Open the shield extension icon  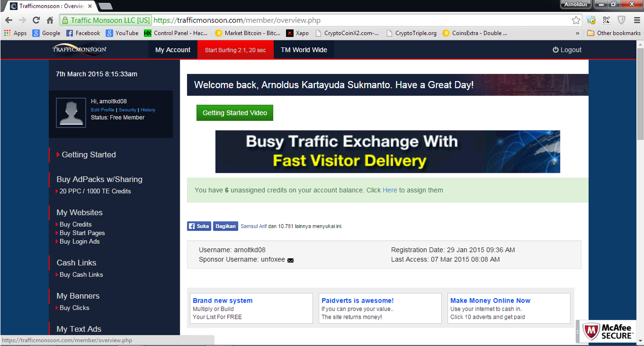pos(621,21)
